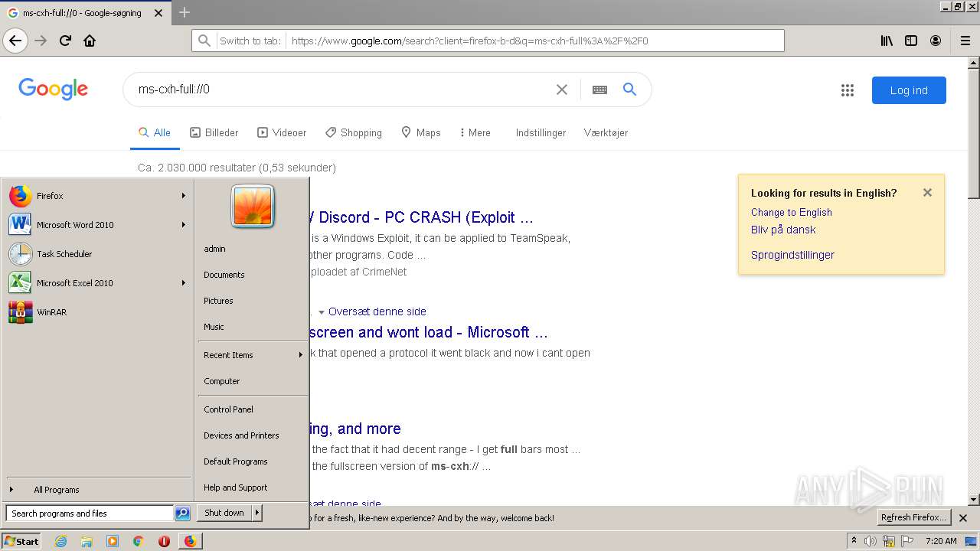Launch Chrome from taskbar
980x551 pixels.
coord(139,541)
